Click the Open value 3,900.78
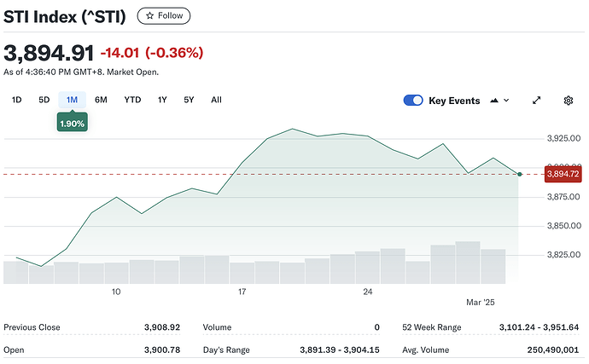589x364 pixels. pos(162,350)
